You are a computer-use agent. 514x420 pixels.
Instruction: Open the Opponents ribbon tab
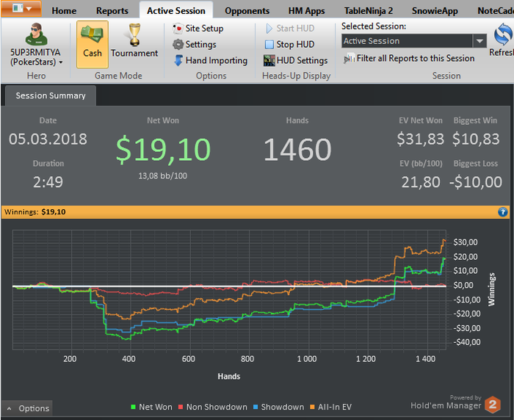tap(247, 11)
